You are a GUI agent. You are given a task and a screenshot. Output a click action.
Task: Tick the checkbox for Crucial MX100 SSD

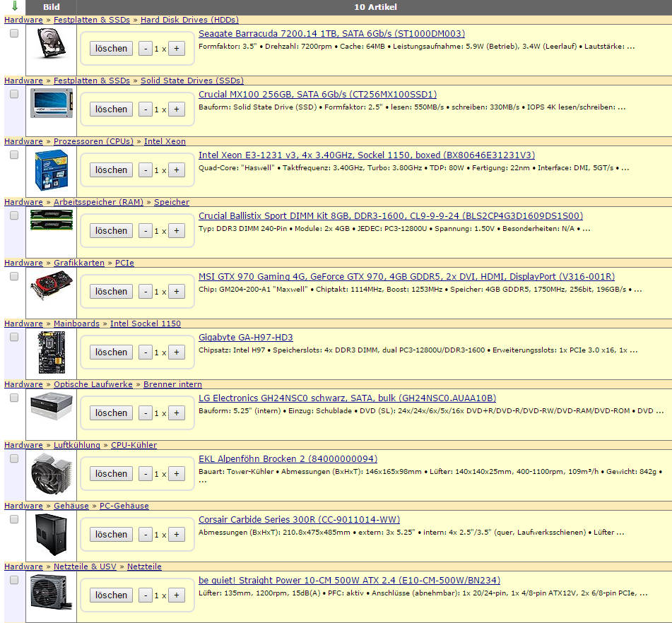click(14, 94)
